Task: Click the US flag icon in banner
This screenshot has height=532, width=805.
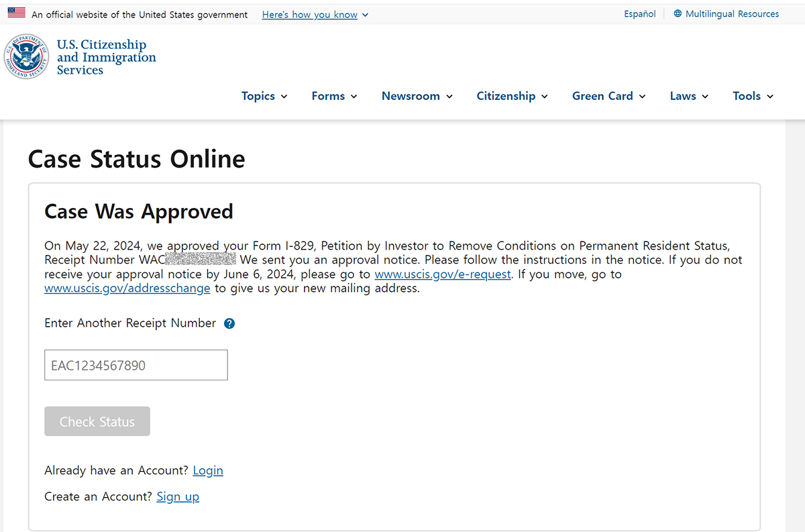Action: click(x=17, y=13)
